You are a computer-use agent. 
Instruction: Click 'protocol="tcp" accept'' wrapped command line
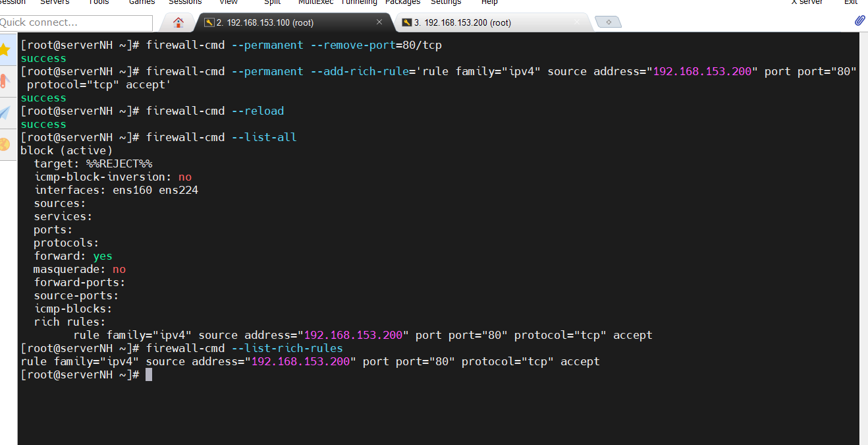click(99, 84)
